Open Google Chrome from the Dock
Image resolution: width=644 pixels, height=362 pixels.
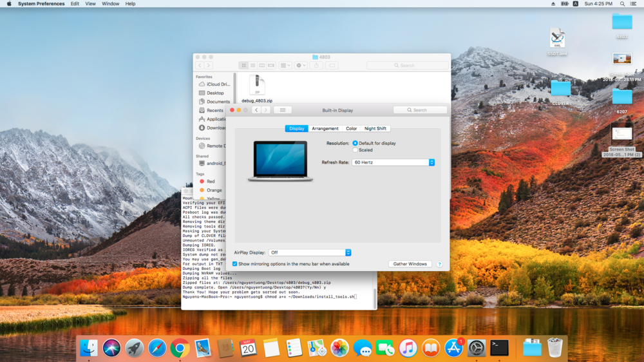(180, 348)
